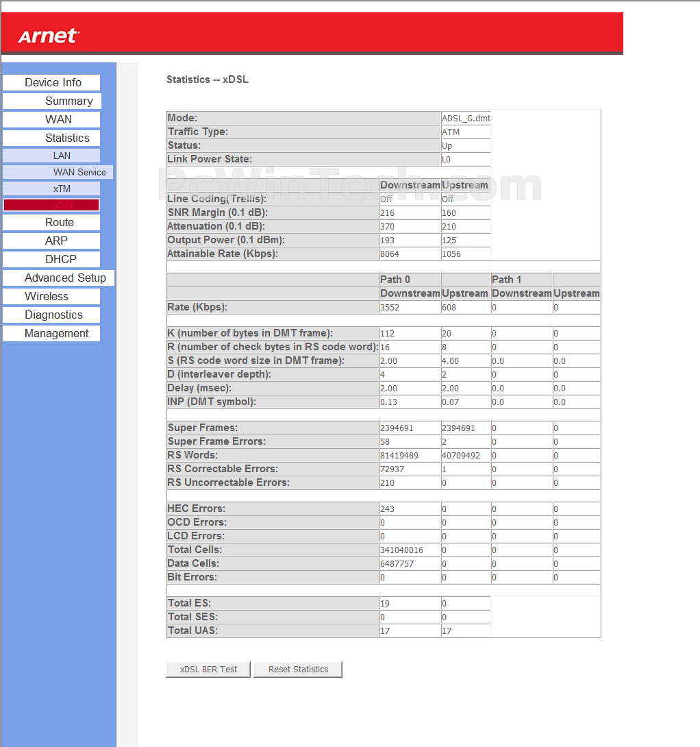Select the LCD Errors row label
700x747 pixels.
coord(196,537)
